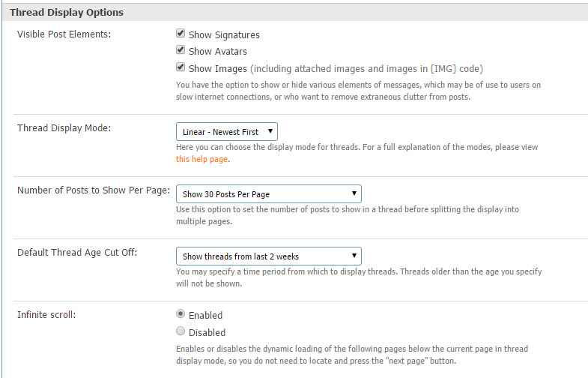Click the 'Visible Post Elements:' label
Viewport: 588px width, 378px height.
tap(64, 34)
